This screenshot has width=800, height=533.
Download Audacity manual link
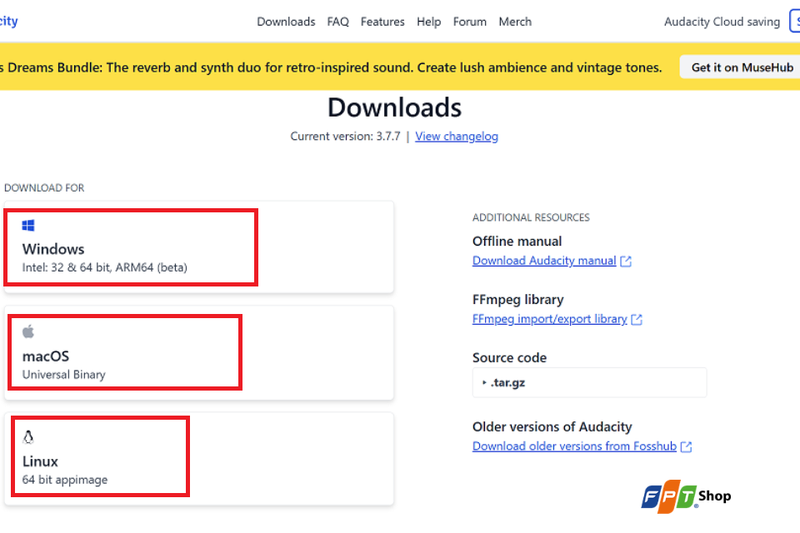point(544,261)
